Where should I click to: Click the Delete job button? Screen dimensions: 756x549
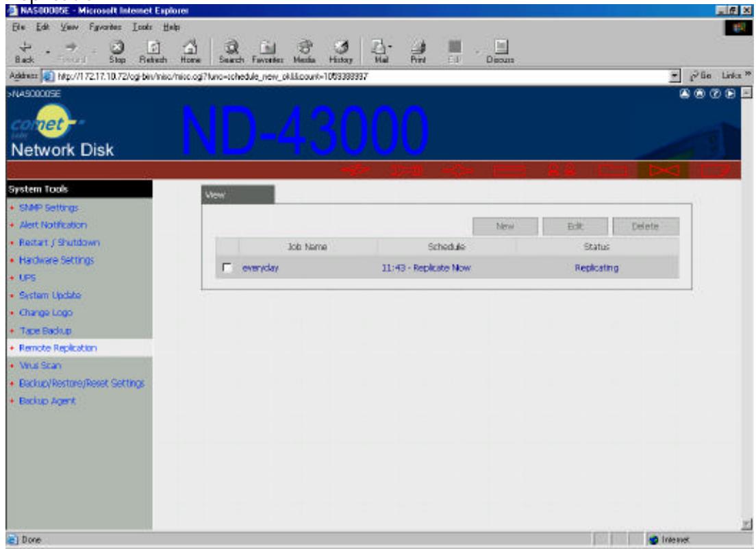pos(646,226)
